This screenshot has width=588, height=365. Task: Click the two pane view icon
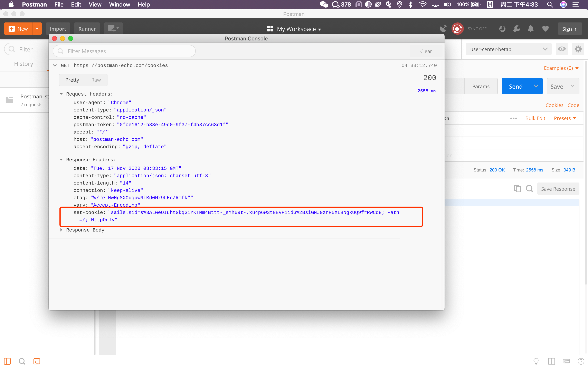[x=551, y=361]
